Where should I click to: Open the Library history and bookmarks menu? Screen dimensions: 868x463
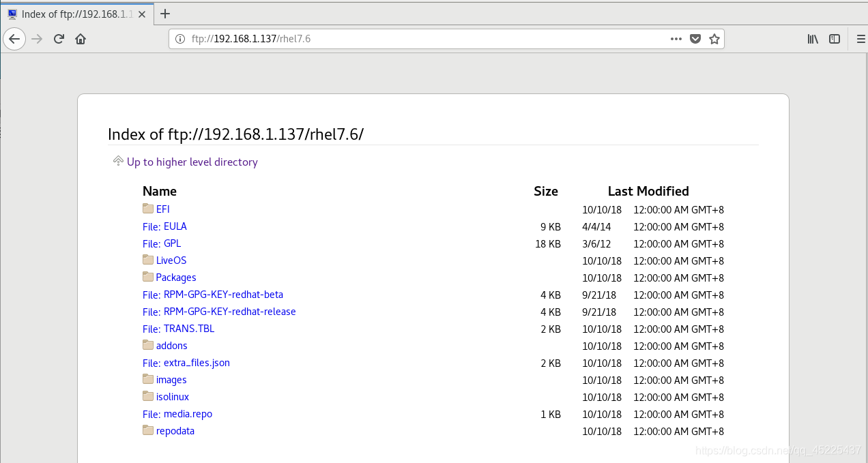pyautogui.click(x=813, y=39)
